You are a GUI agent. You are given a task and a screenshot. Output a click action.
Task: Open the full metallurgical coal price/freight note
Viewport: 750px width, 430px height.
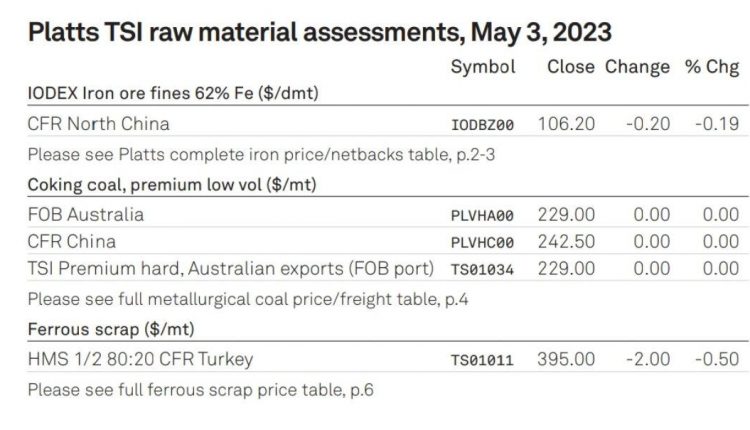pyautogui.click(x=248, y=299)
